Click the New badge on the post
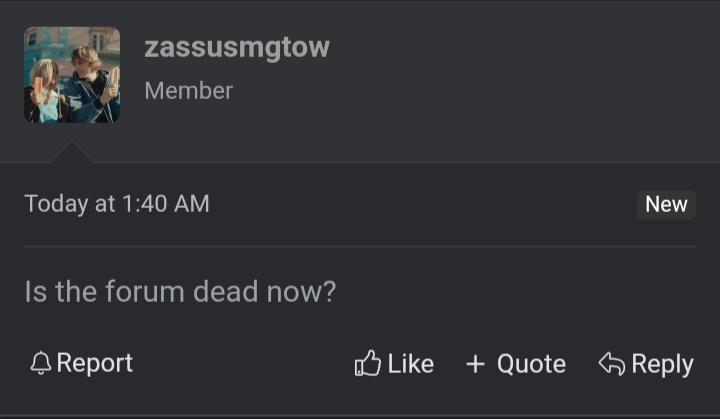 665,204
